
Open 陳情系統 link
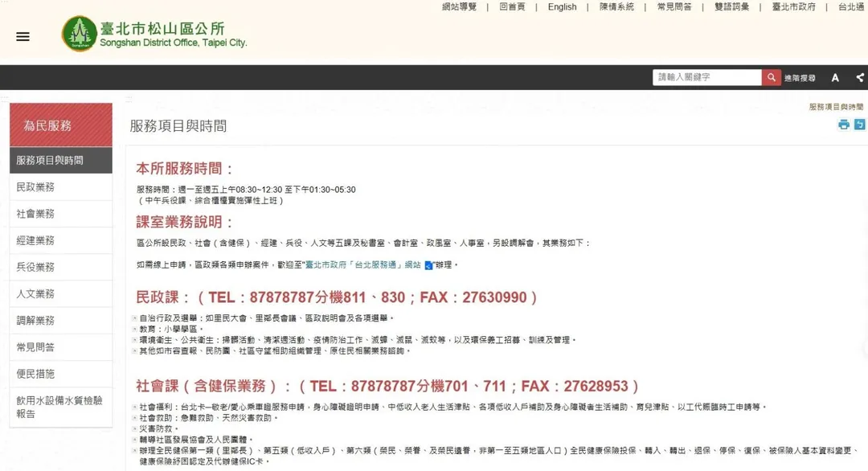pyautogui.click(x=616, y=6)
